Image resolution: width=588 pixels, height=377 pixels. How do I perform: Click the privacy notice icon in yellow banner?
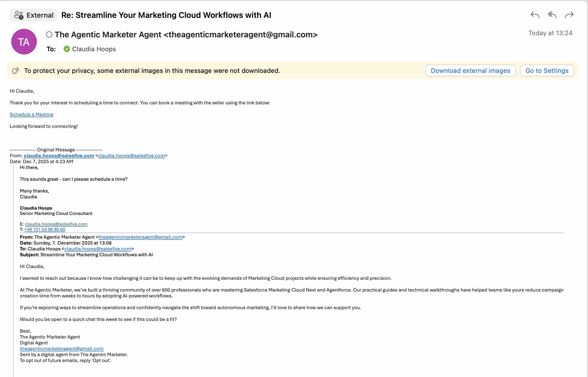(16, 71)
